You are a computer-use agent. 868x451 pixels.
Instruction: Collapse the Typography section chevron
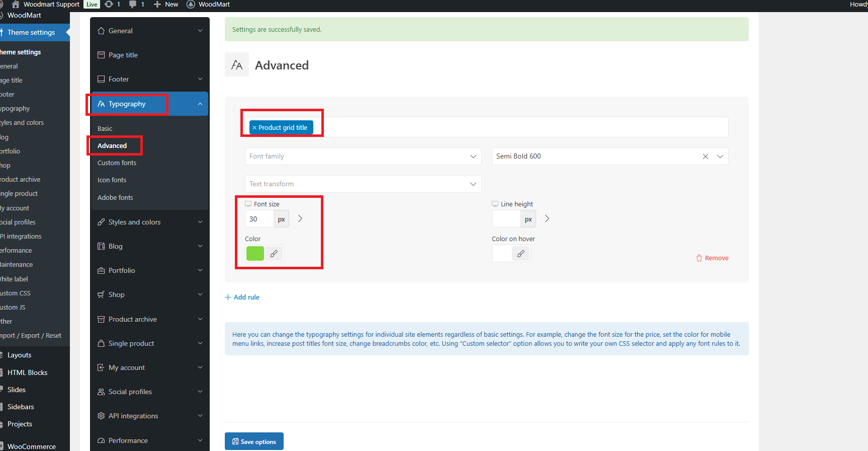point(200,104)
